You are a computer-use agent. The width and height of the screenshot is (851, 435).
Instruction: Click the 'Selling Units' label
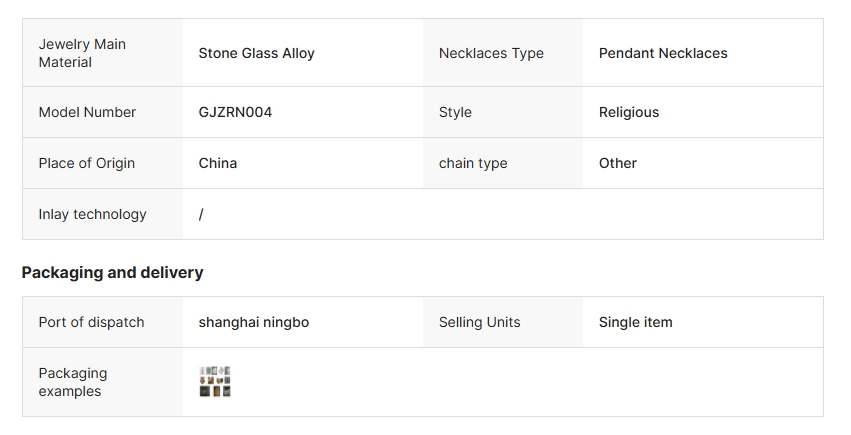click(479, 322)
